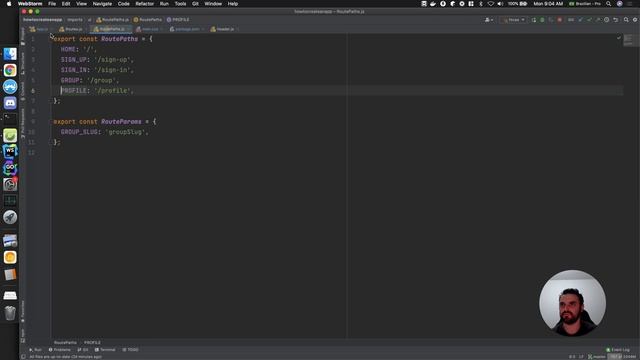Open the Event Log panel
Image resolution: width=640 pixels, height=360 pixels.
click(618, 350)
